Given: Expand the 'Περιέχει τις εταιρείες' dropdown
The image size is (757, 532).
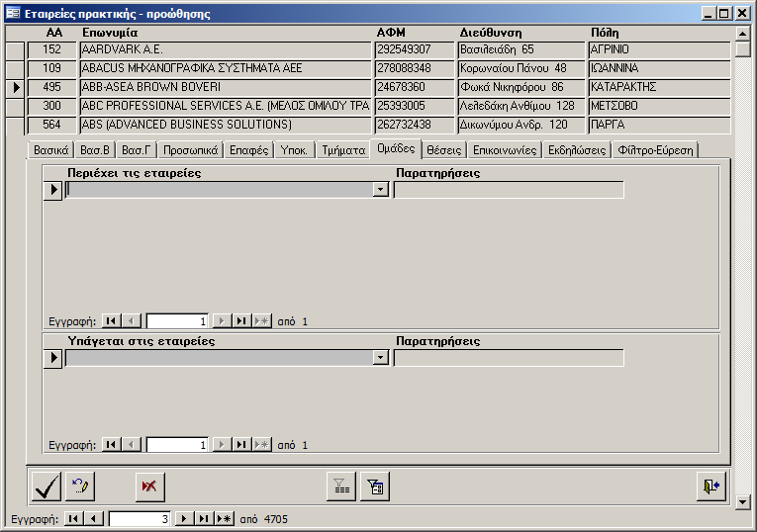Looking at the screenshot, I should [x=381, y=190].
